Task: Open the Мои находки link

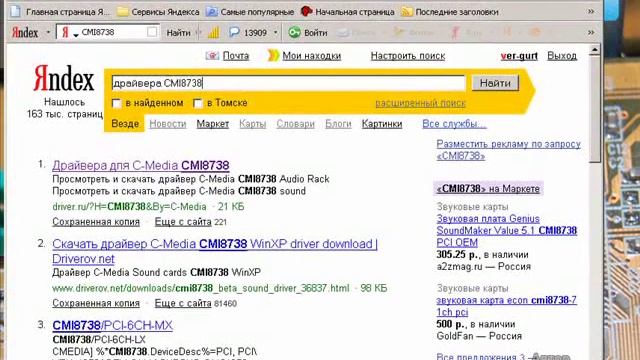Action: (x=311, y=56)
